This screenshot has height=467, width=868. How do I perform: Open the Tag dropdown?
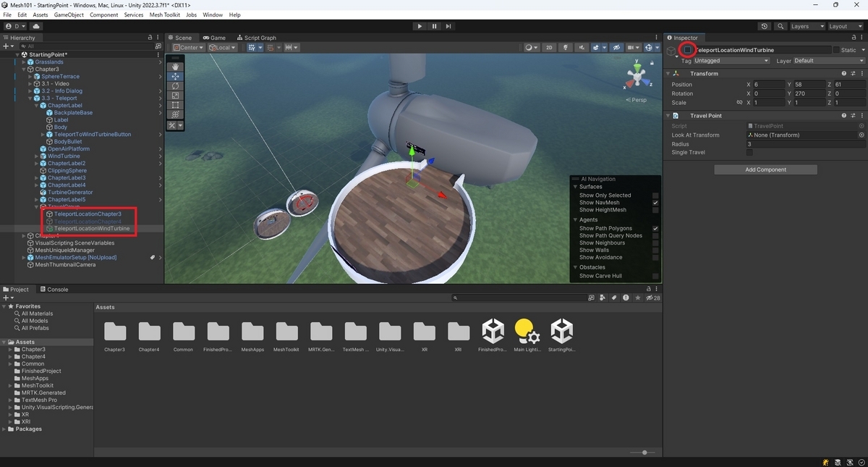731,61
